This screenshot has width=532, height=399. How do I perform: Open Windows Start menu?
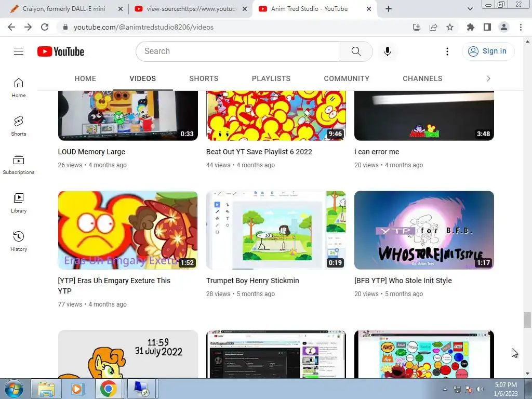(14, 389)
